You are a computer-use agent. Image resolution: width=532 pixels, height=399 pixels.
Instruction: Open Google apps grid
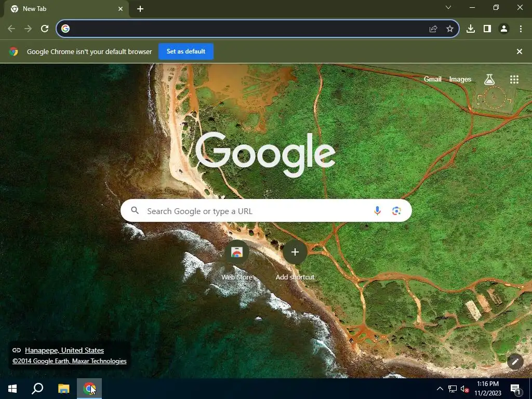pyautogui.click(x=514, y=79)
